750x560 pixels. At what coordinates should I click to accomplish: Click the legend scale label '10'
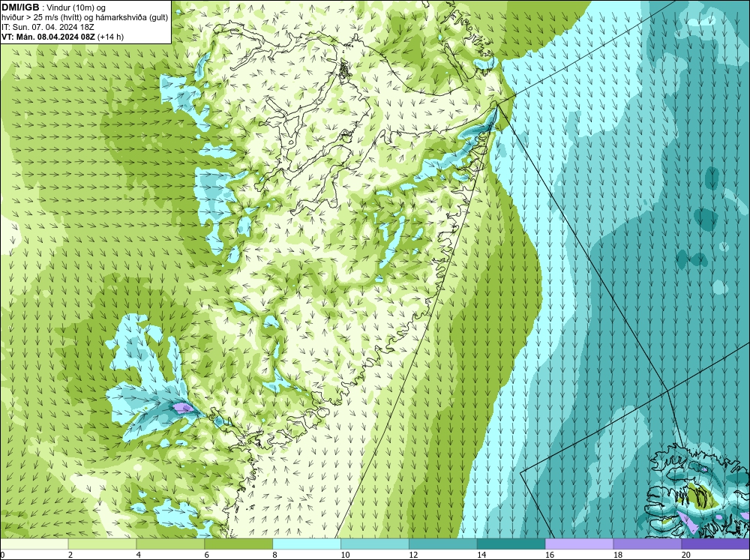point(345,555)
